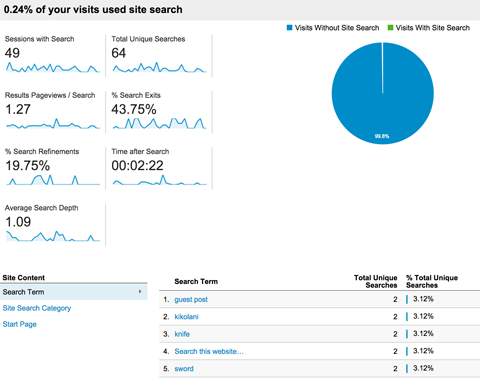Click the '0.24% of your visits used site search' title

(93, 9)
